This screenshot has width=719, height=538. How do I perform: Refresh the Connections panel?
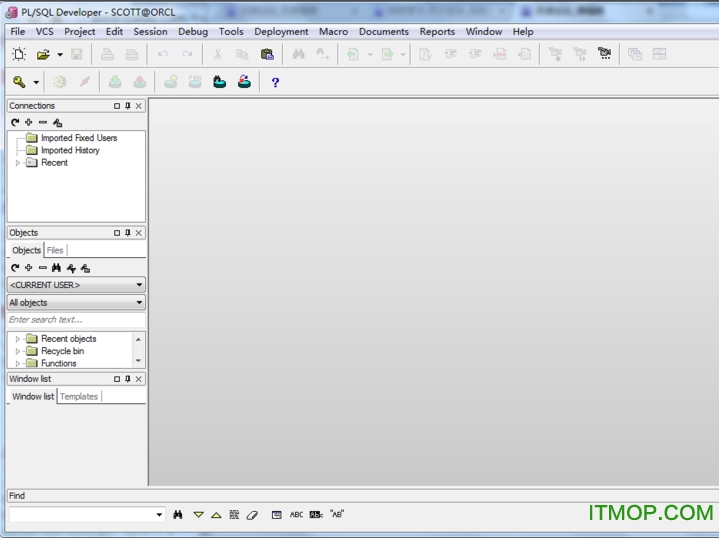(15, 122)
